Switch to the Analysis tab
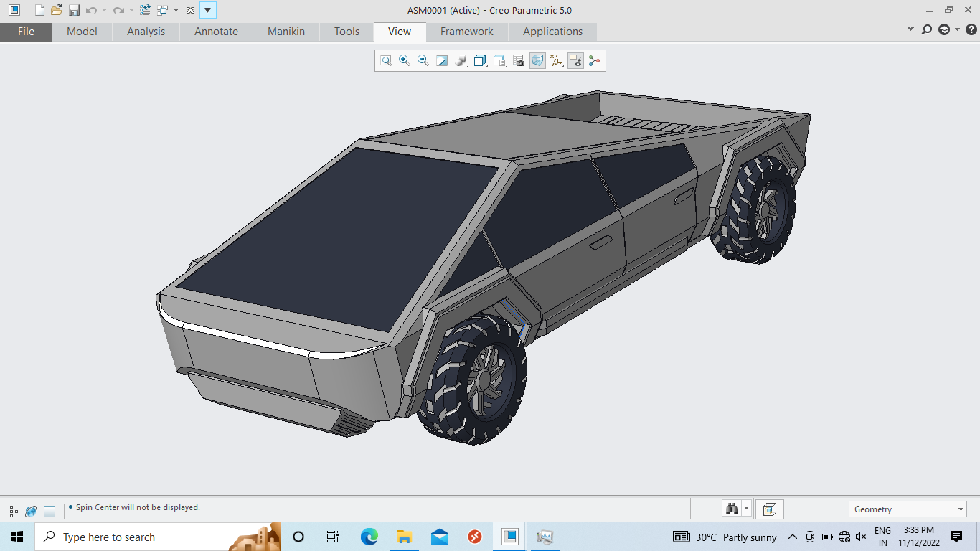This screenshot has width=980, height=551. (146, 32)
